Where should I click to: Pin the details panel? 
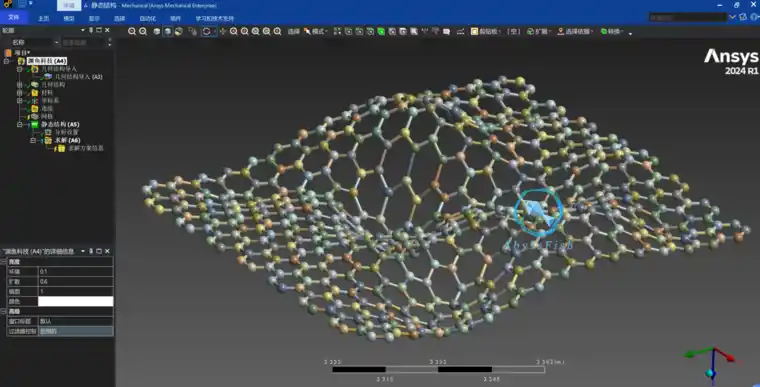[91, 251]
